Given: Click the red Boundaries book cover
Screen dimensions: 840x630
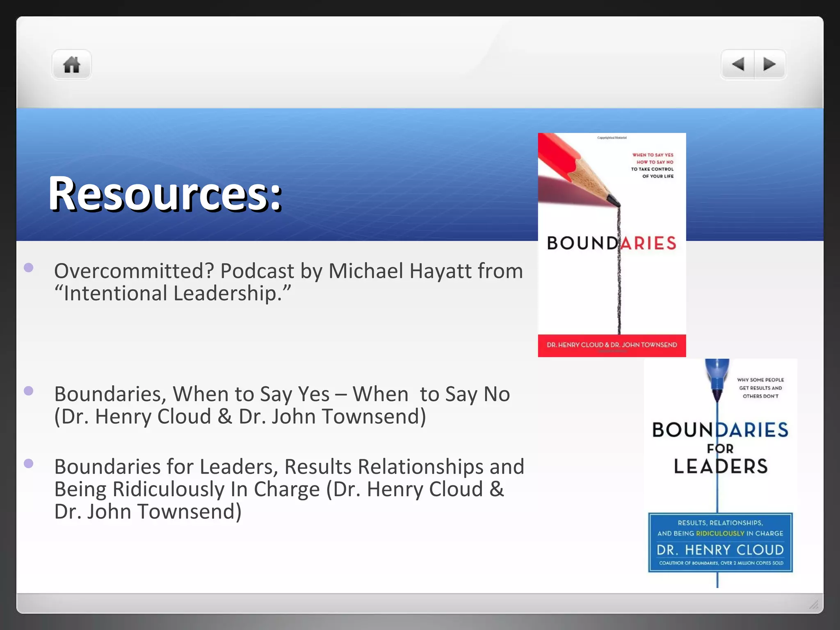Looking at the screenshot, I should pos(612,245).
